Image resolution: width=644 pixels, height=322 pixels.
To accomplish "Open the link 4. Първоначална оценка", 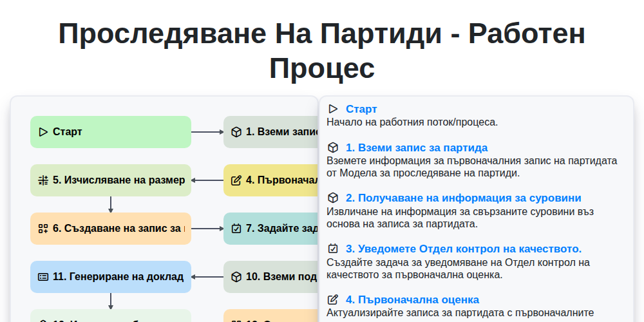I will pos(412,299).
